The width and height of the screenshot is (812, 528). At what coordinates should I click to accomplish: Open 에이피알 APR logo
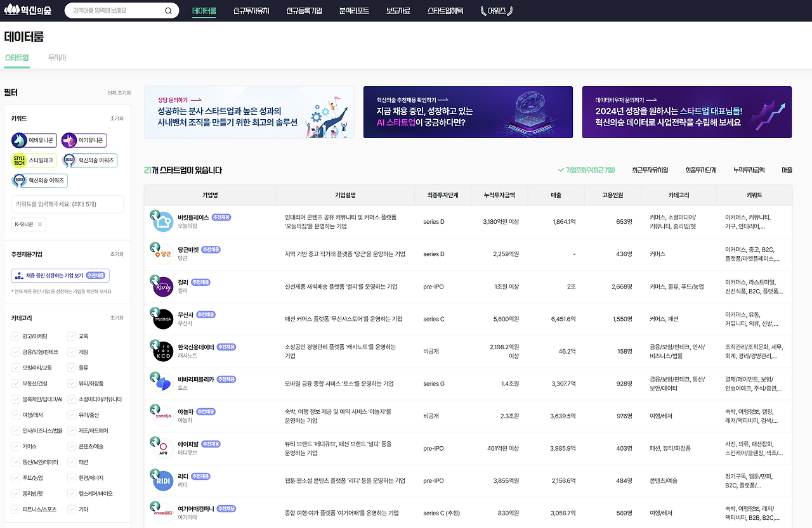(x=163, y=448)
